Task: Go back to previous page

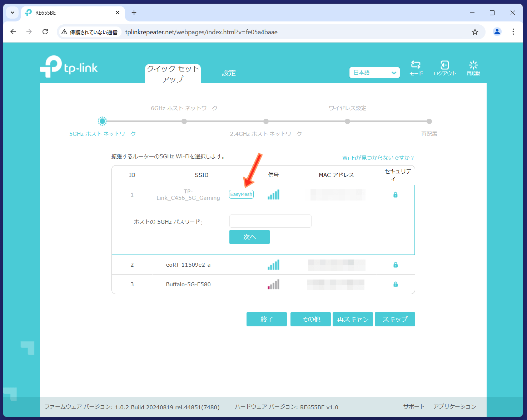Action: point(13,32)
